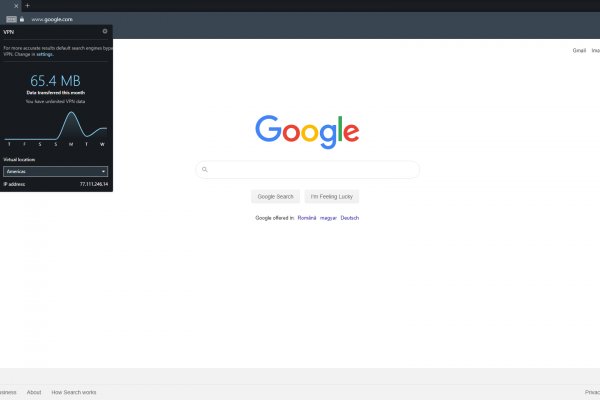The height and width of the screenshot is (400, 600).
Task: Open the settings link in VPN notice
Action: pos(45,54)
